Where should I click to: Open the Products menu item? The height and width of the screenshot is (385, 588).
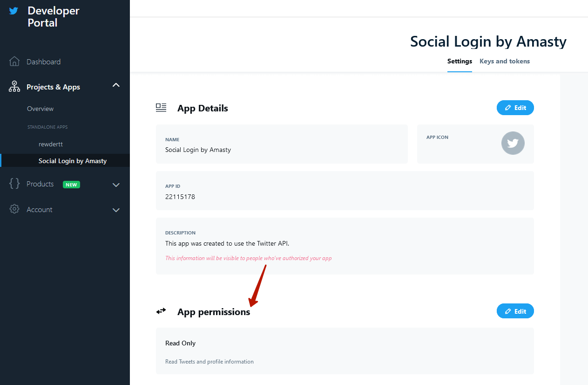40,184
